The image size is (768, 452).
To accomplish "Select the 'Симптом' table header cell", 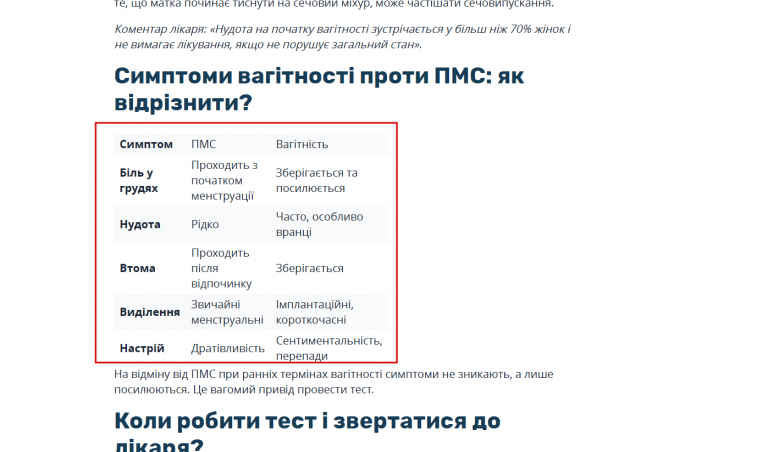I will click(x=146, y=144).
